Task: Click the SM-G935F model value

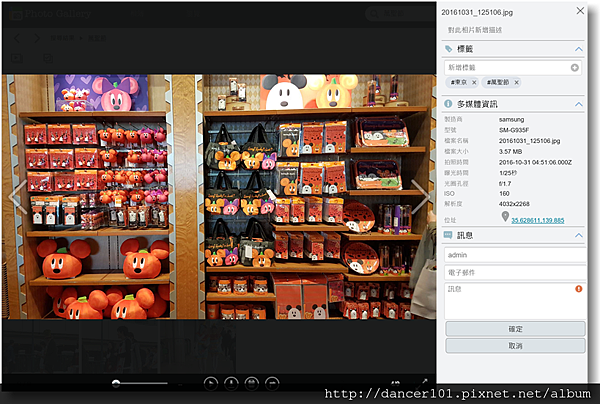Action: [514, 130]
